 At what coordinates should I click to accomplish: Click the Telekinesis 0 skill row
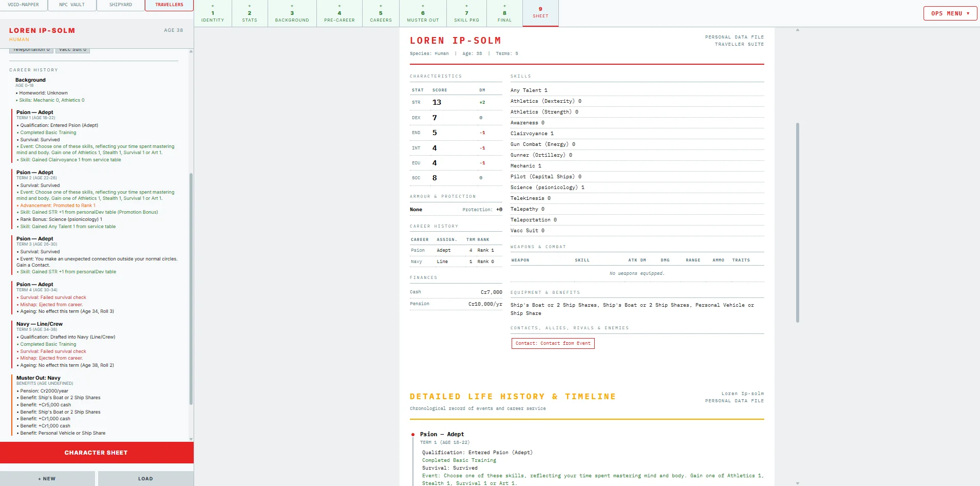point(637,198)
